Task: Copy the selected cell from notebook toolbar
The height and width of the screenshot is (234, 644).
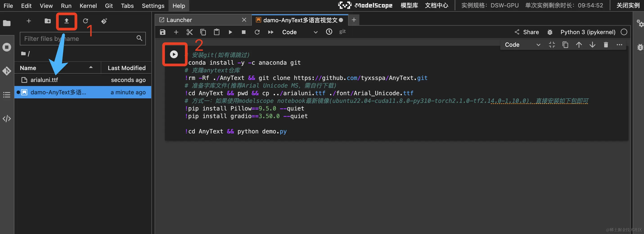Action: point(203,32)
